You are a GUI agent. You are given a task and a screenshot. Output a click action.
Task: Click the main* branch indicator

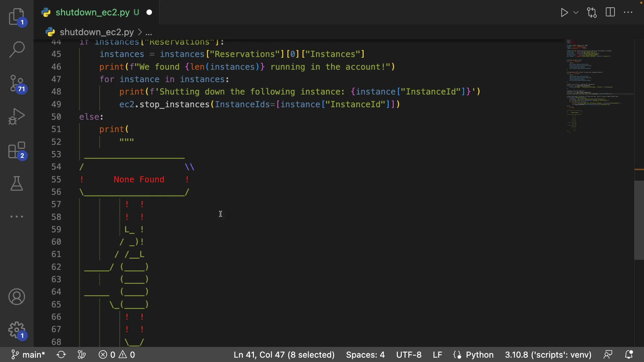tap(29, 355)
